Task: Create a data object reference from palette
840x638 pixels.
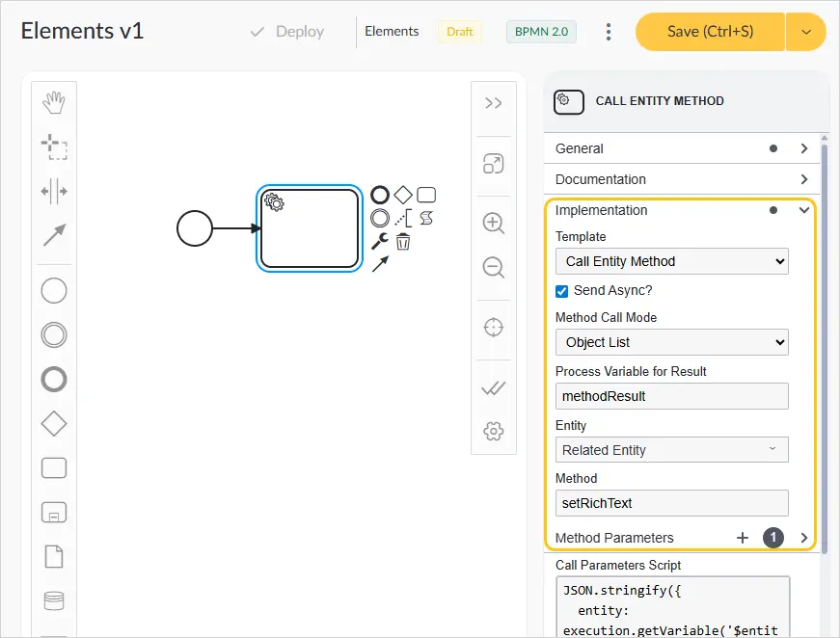Action: tap(54, 557)
